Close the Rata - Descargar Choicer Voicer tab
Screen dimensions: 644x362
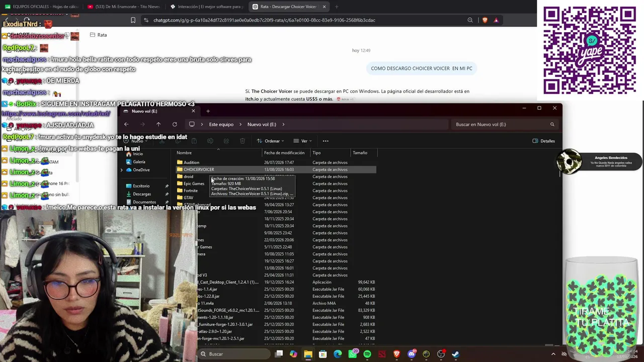click(324, 7)
